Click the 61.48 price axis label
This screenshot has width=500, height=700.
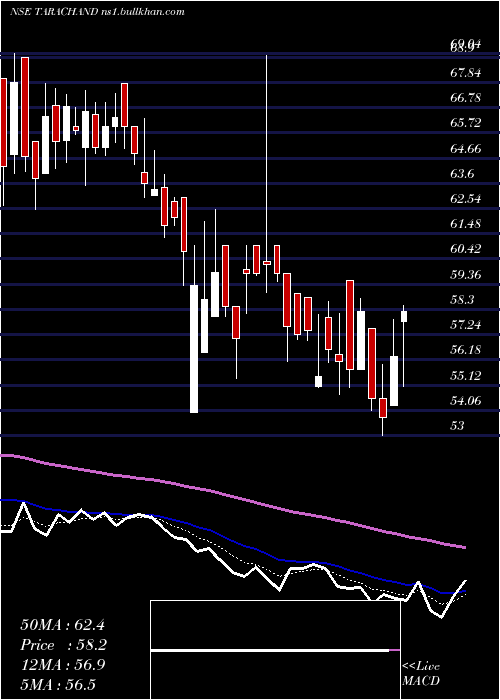pos(466,224)
